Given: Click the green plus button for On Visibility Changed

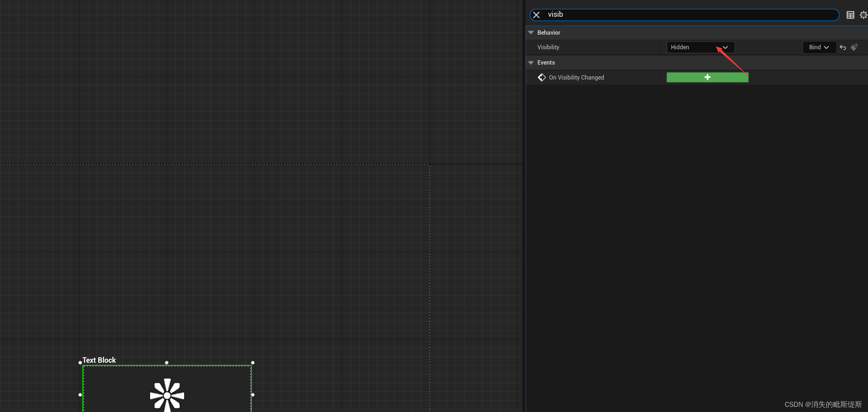Looking at the screenshot, I should tap(707, 77).
